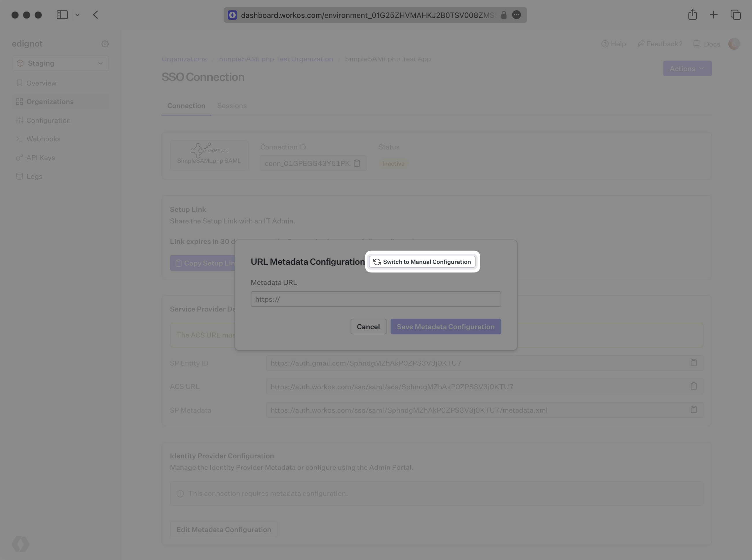Click the Safari share icon
The width and height of the screenshot is (752, 560).
692,14
